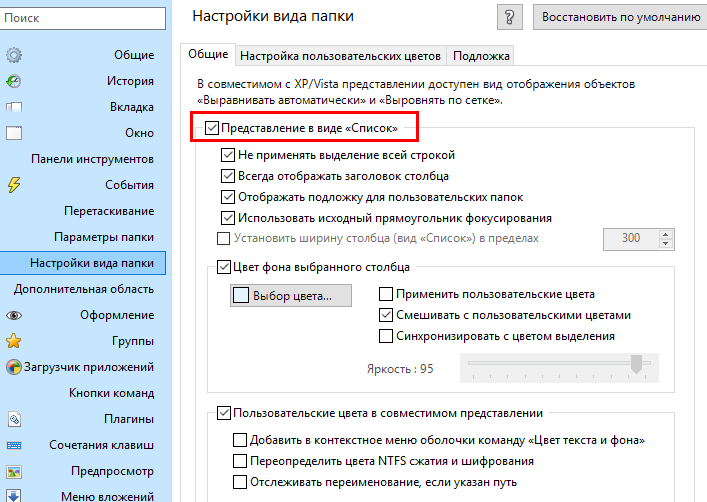Screen dimensions: 707x502
Task: Decrease column width with down spinner arrow
Action: click(x=666, y=244)
